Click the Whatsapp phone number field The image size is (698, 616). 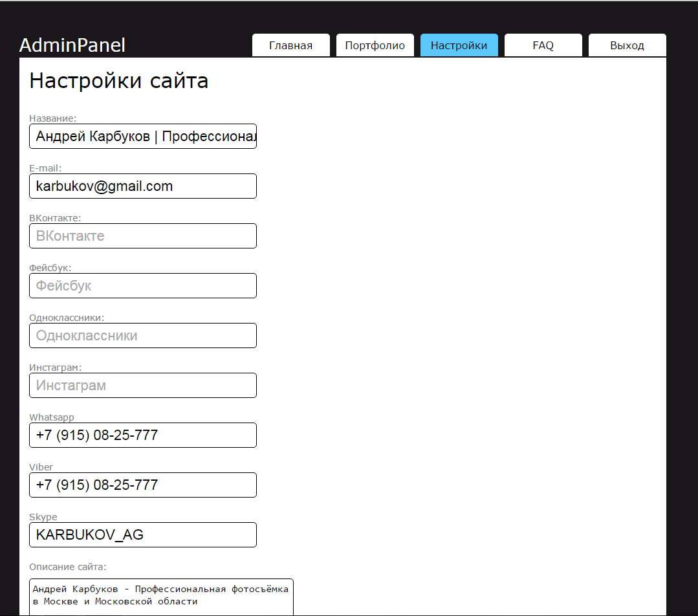tap(142, 435)
